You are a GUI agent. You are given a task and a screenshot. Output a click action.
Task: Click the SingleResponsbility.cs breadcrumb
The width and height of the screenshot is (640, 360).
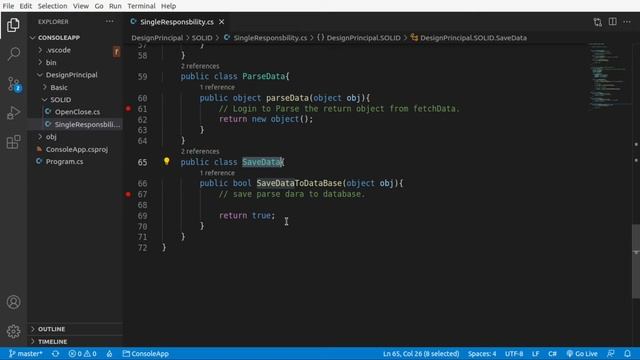coord(265,38)
